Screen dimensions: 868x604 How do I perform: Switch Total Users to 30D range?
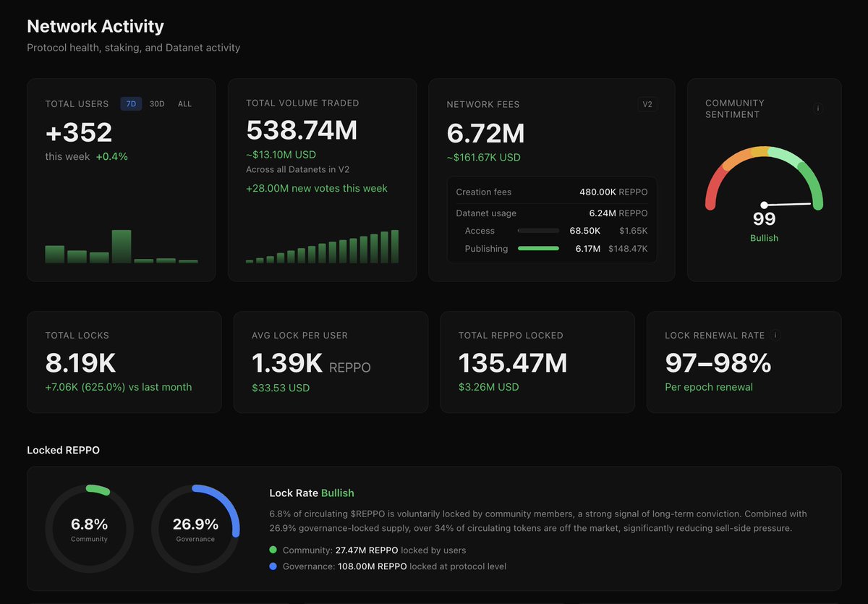[x=157, y=104]
